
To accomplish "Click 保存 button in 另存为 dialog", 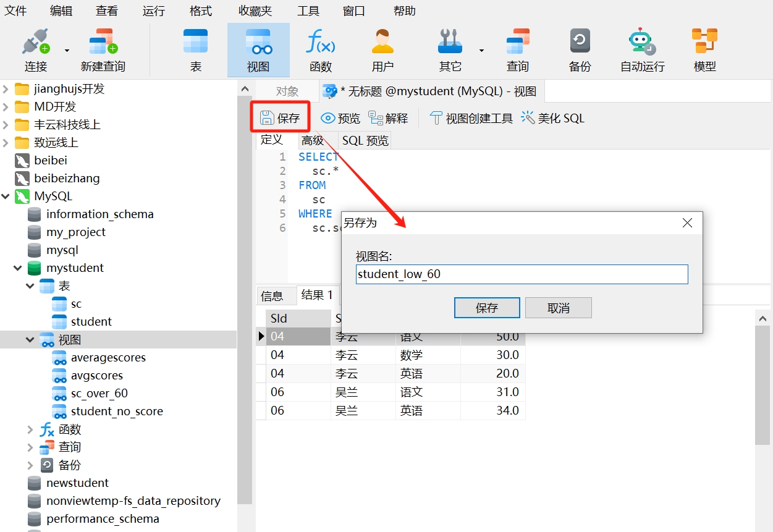I will pos(486,308).
